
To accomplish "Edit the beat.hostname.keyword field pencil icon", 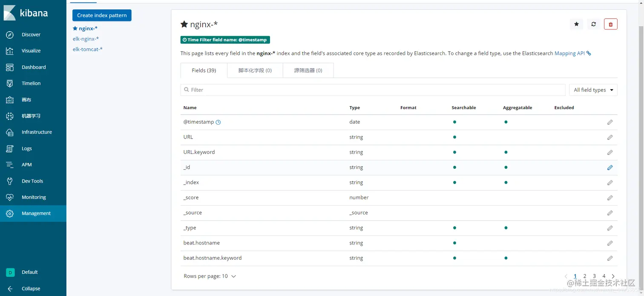I will tap(610, 258).
